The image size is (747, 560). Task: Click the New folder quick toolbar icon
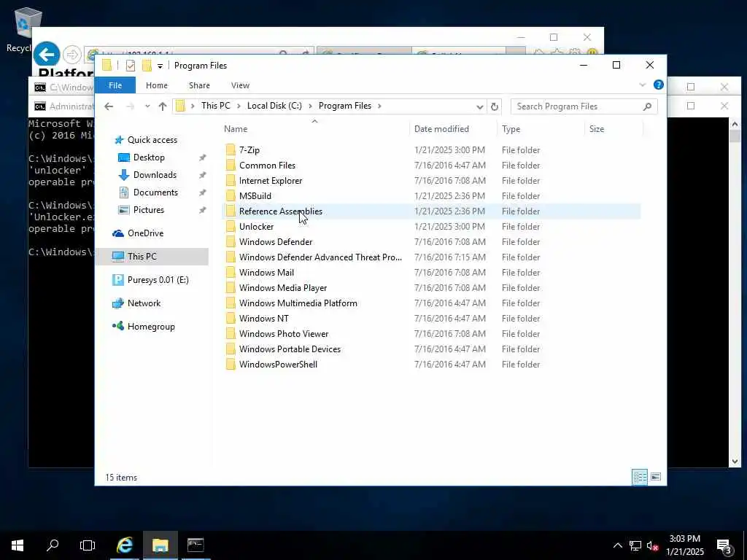coord(147,66)
